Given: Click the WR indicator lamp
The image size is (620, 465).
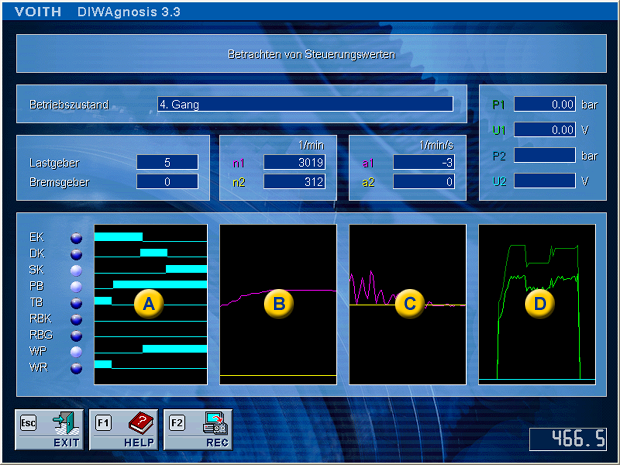Looking at the screenshot, I should [76, 368].
